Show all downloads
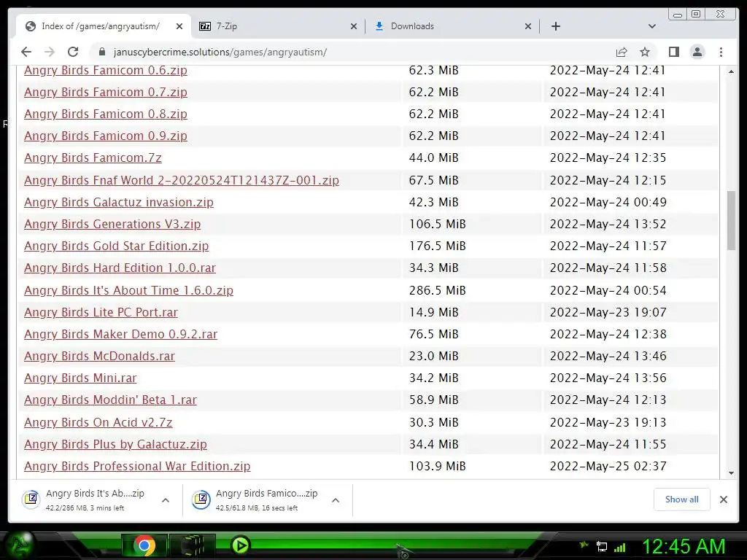The image size is (747, 560). click(682, 499)
